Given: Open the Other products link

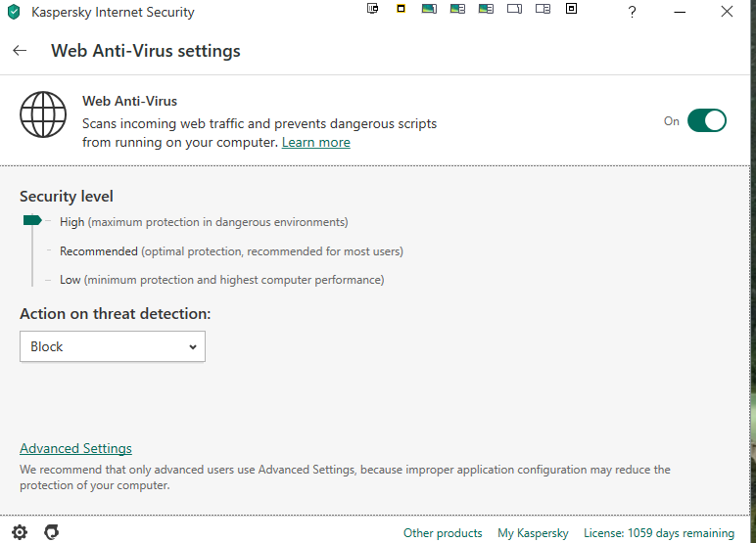Looking at the screenshot, I should [x=443, y=533].
